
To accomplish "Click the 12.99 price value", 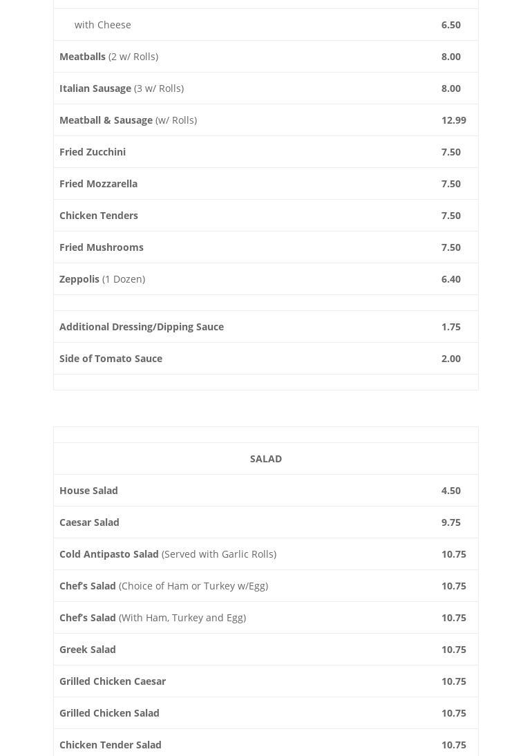I will click(454, 120).
